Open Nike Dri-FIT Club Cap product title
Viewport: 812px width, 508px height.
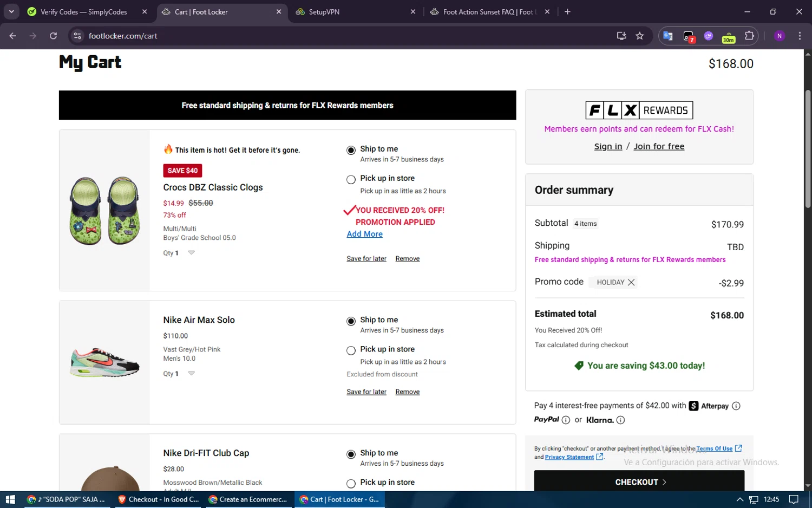point(206,453)
